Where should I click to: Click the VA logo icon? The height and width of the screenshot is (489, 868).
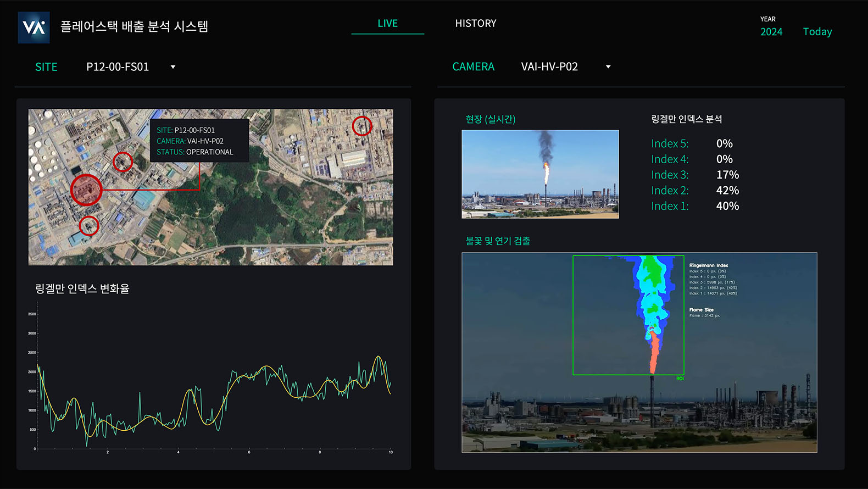34,27
